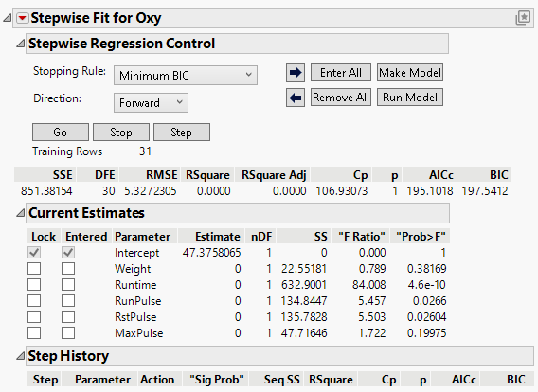The height and width of the screenshot is (392, 538).
Task: Open the red triangle menu for Stepwise Fit
Action: tap(23, 18)
